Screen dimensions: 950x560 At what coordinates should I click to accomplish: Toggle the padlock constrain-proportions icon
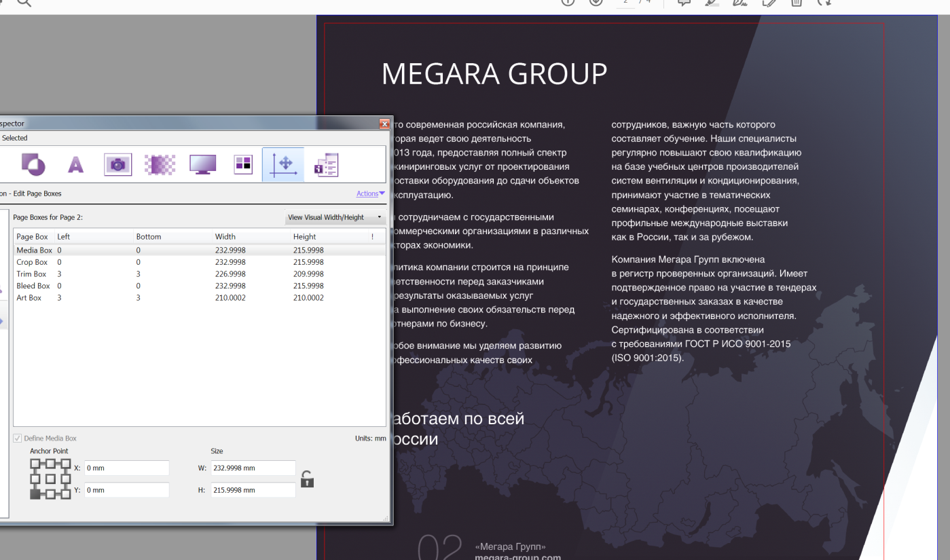click(x=307, y=479)
